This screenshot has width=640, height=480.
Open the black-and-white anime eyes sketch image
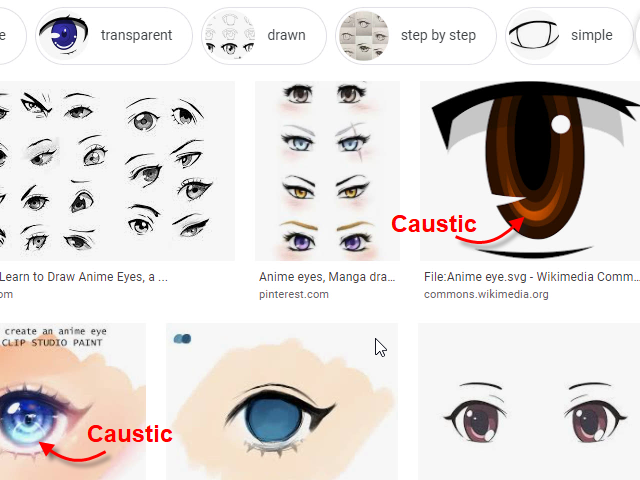pos(117,171)
